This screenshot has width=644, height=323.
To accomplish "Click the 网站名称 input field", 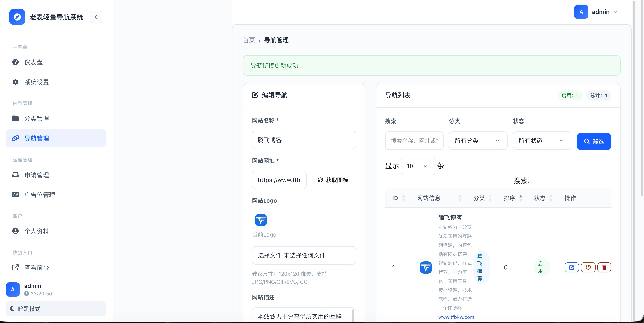I will 304,140.
